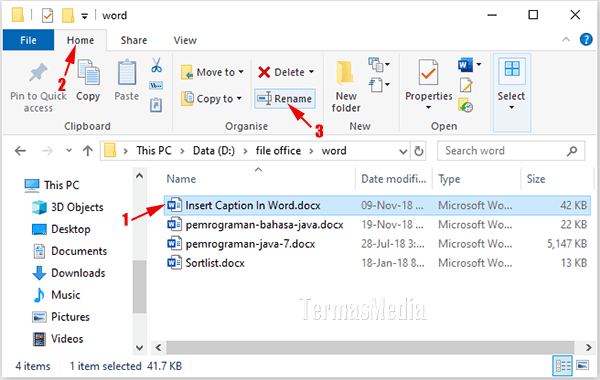
Task: Open the Copy to dropdown
Action: pos(212,98)
